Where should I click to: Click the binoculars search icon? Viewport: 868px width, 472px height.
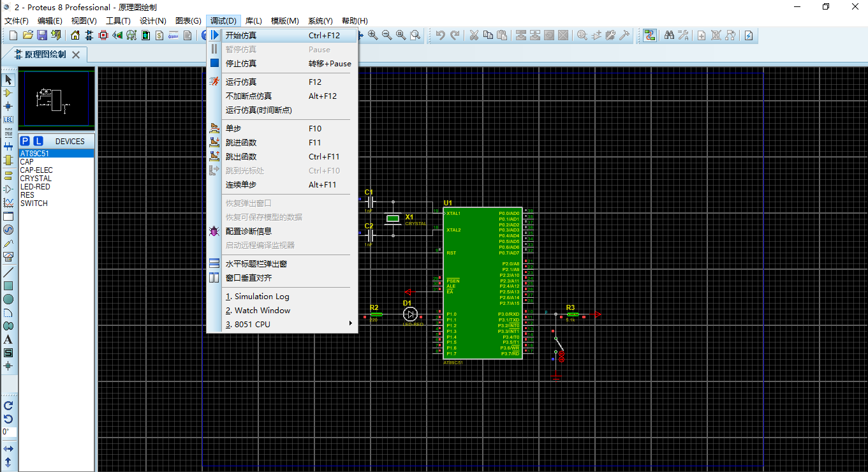[669, 36]
